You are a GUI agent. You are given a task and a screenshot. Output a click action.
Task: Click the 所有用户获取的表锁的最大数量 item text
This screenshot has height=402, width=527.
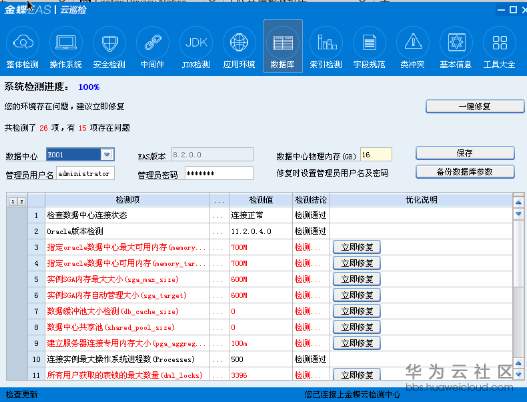tap(125, 375)
